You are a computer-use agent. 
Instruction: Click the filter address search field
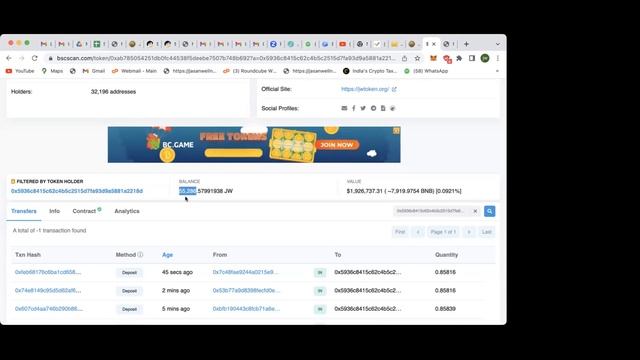(432, 211)
